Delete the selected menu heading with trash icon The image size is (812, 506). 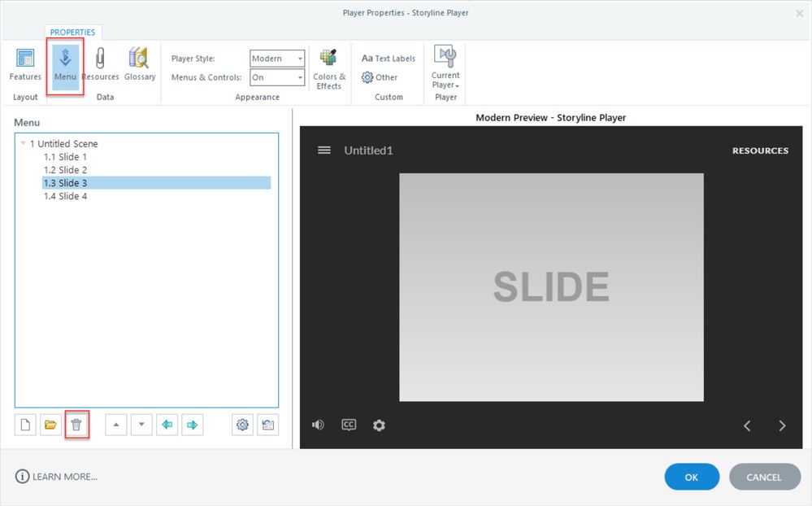76,425
